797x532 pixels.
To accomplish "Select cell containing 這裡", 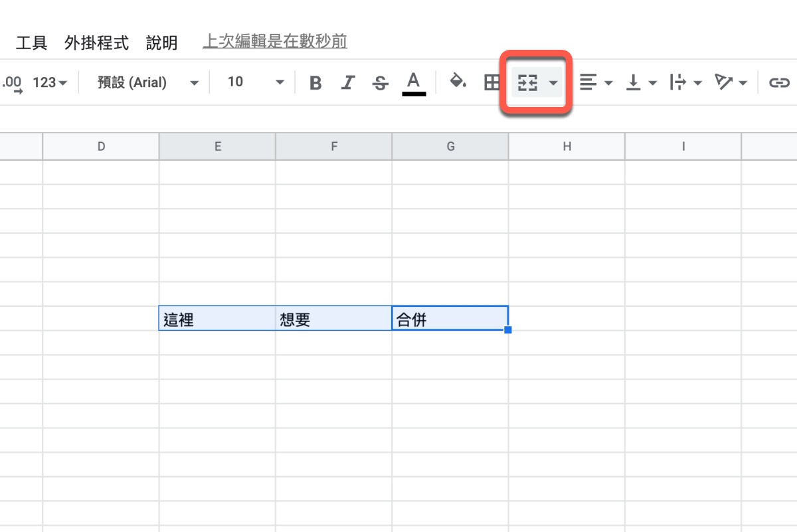I will [217, 318].
